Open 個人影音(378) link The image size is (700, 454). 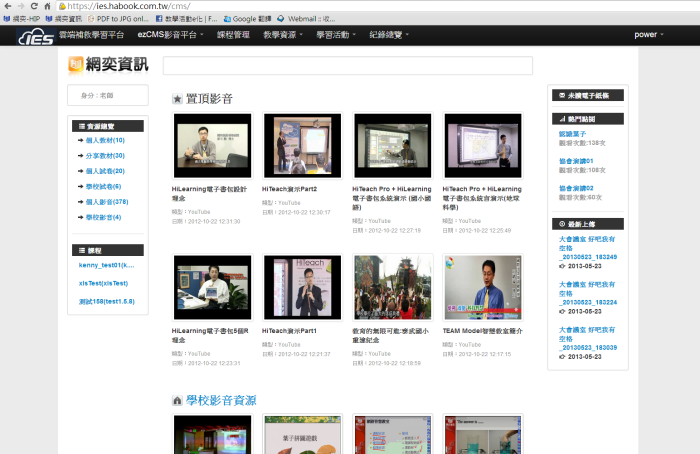pos(107,202)
